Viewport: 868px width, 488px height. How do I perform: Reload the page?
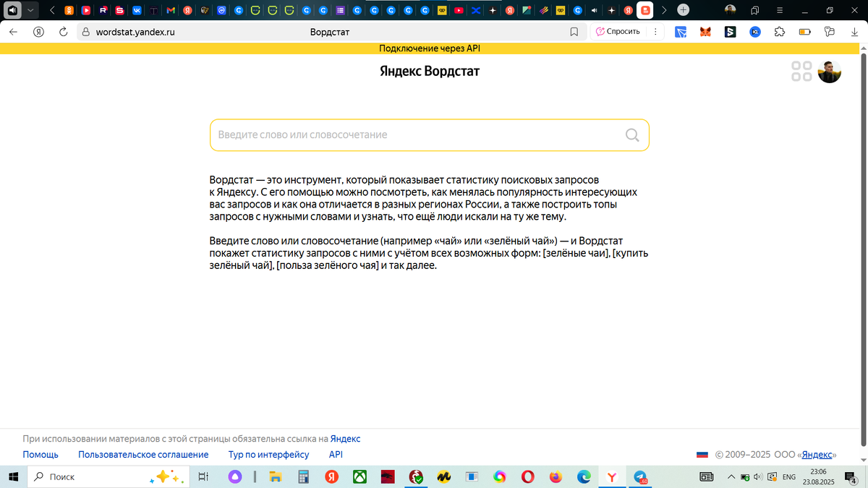point(63,32)
